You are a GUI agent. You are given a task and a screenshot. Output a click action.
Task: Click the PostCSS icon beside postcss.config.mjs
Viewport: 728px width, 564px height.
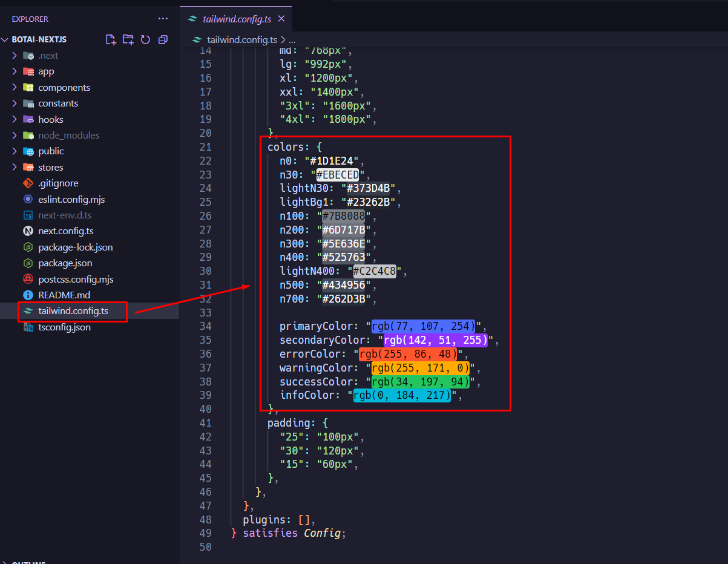pyautogui.click(x=28, y=280)
